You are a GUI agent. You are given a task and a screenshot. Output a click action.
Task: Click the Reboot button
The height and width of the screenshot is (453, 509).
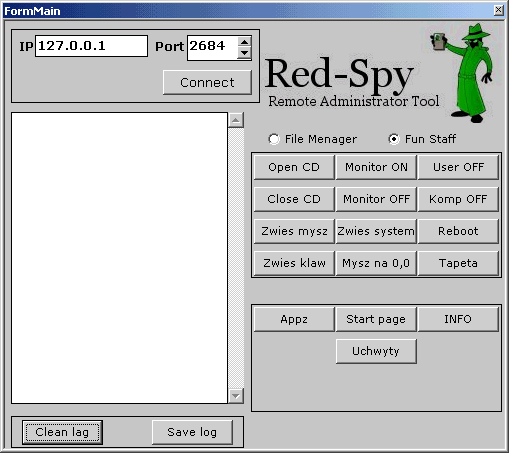coord(458,231)
